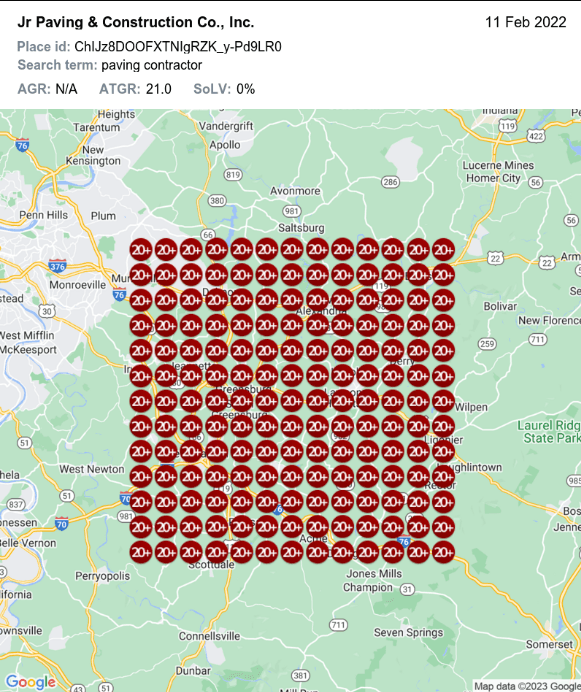Click the Monroeville label
Viewport: 581px width, 692px height.
pyautogui.click(x=78, y=285)
